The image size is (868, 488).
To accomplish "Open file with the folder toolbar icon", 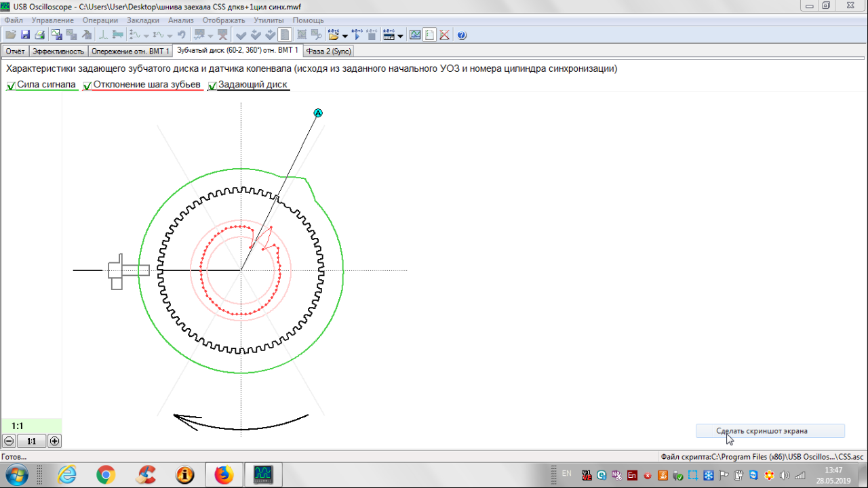I will coord(11,35).
